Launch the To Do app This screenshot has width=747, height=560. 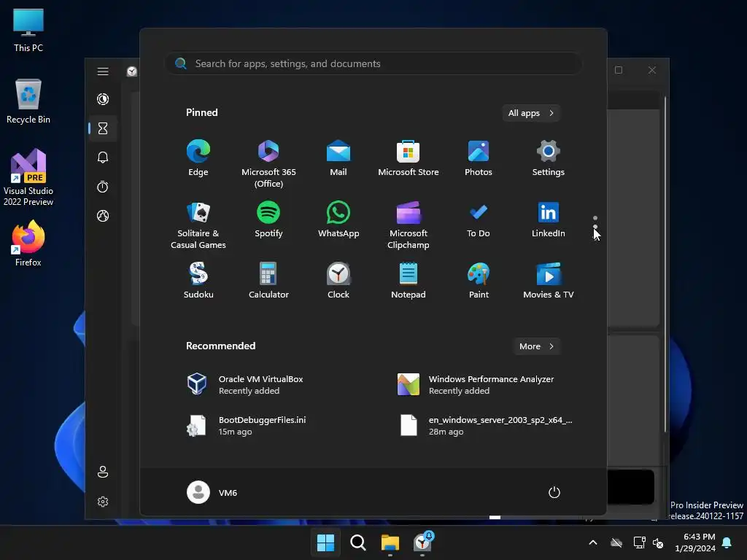pyautogui.click(x=479, y=219)
